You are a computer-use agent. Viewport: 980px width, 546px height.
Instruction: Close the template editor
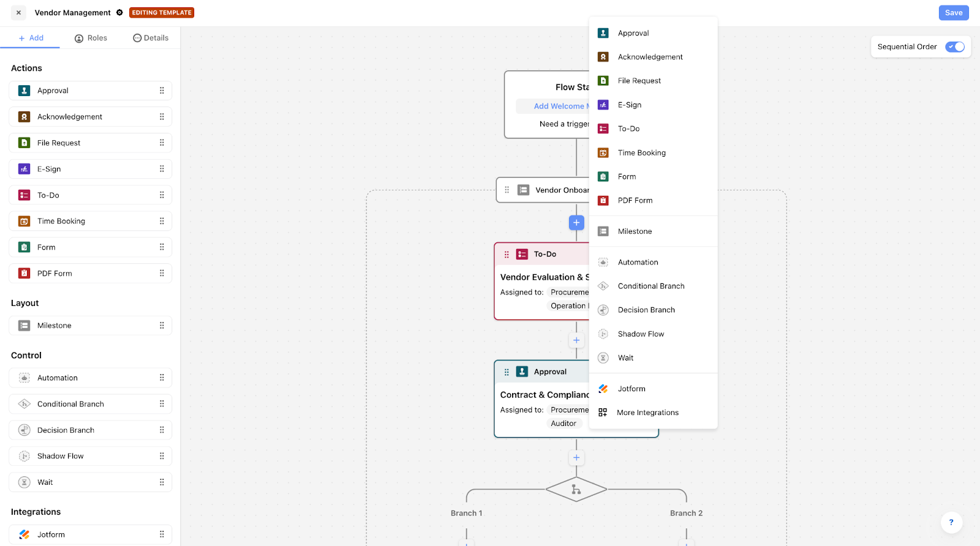point(18,13)
